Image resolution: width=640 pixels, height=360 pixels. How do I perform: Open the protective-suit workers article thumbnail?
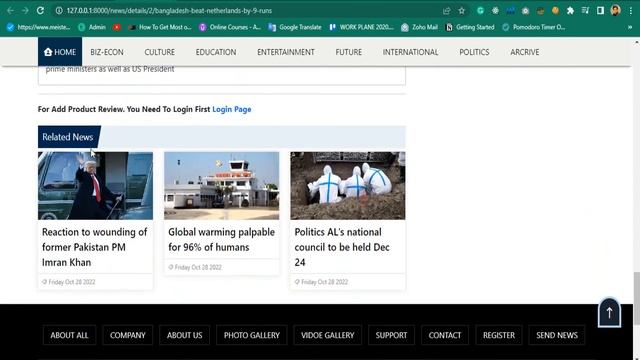348,186
